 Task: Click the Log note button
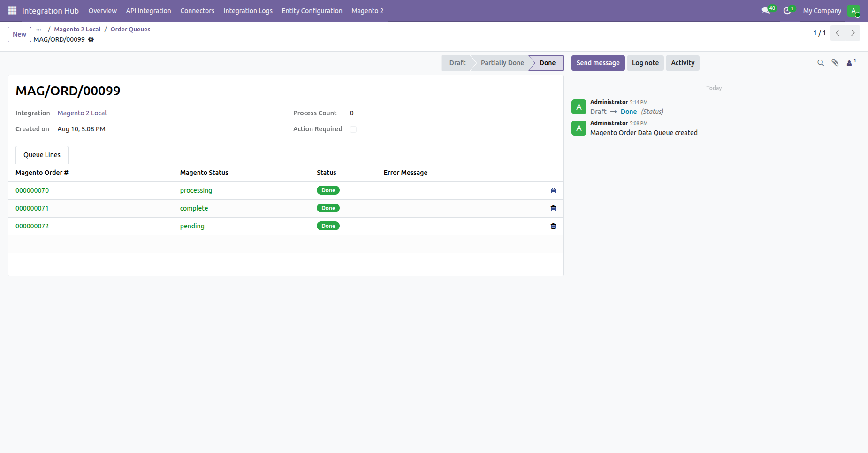[645, 63]
